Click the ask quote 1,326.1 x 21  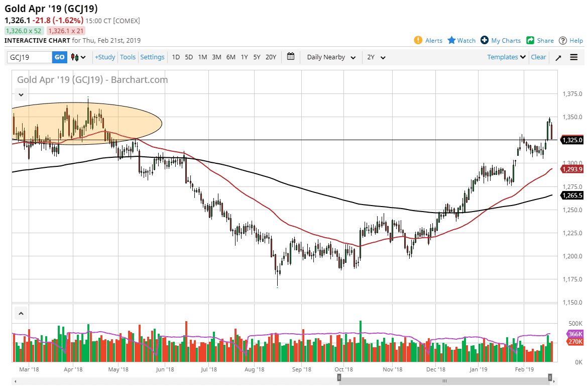point(66,31)
